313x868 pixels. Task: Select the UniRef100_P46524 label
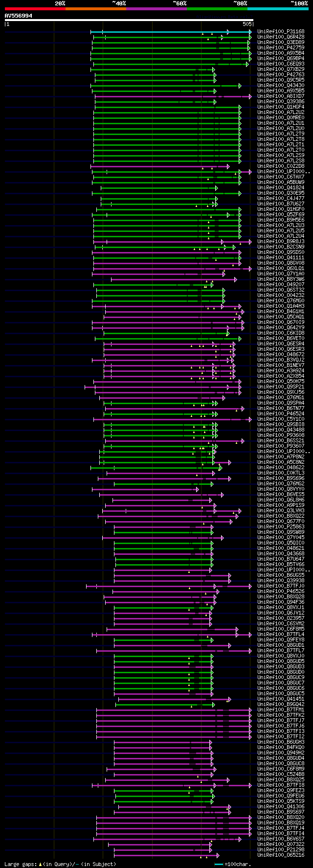tap(281, 414)
